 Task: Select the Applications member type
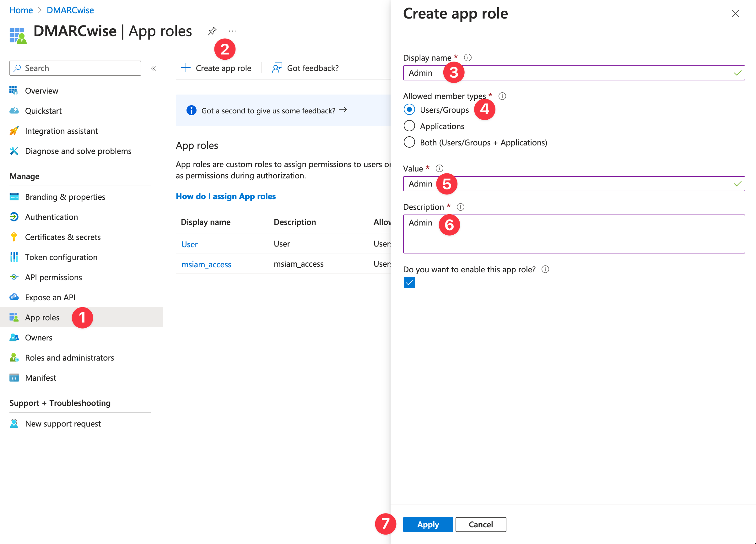coord(409,126)
